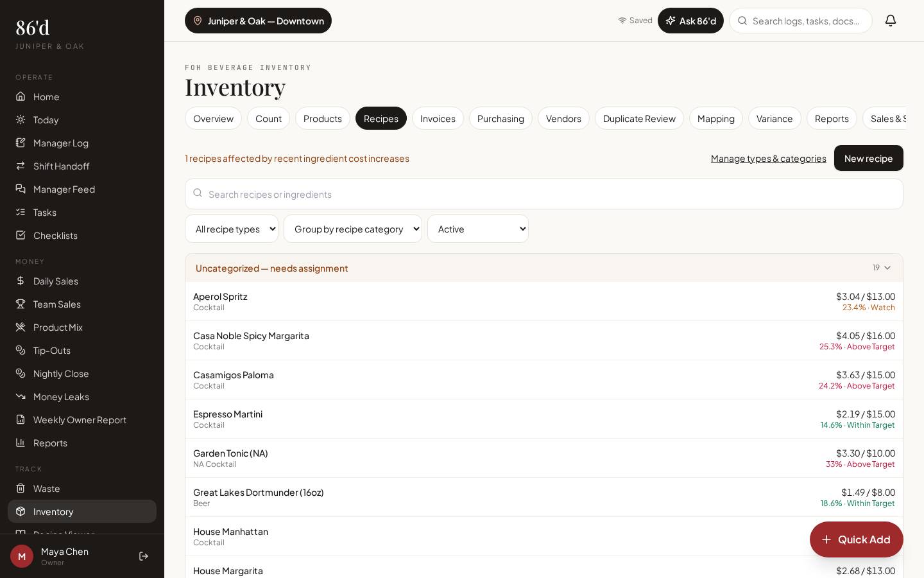Switch to the Variance tab

(x=774, y=118)
